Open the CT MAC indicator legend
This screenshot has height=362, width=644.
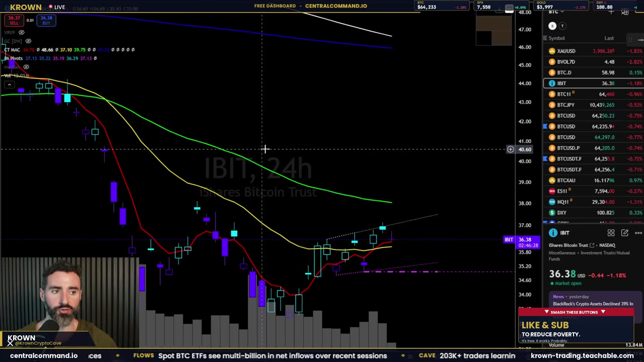click(x=12, y=50)
